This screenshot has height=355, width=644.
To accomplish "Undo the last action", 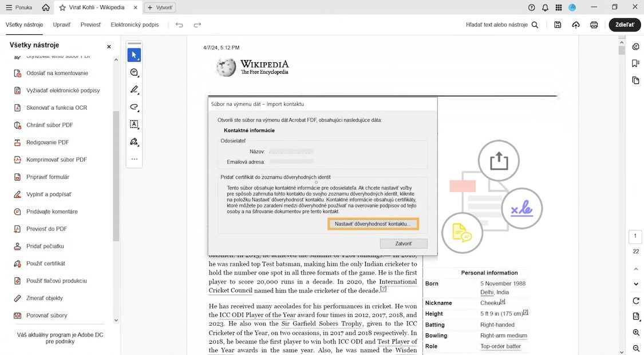I will [179, 25].
